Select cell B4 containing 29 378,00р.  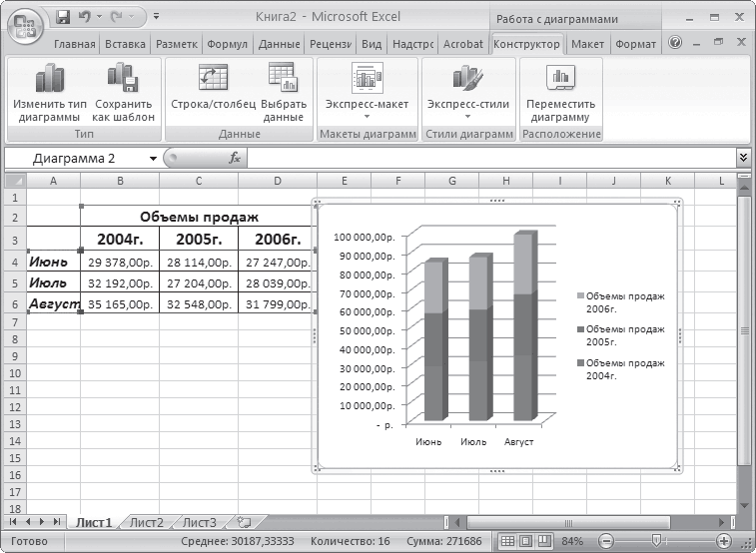click(x=119, y=263)
